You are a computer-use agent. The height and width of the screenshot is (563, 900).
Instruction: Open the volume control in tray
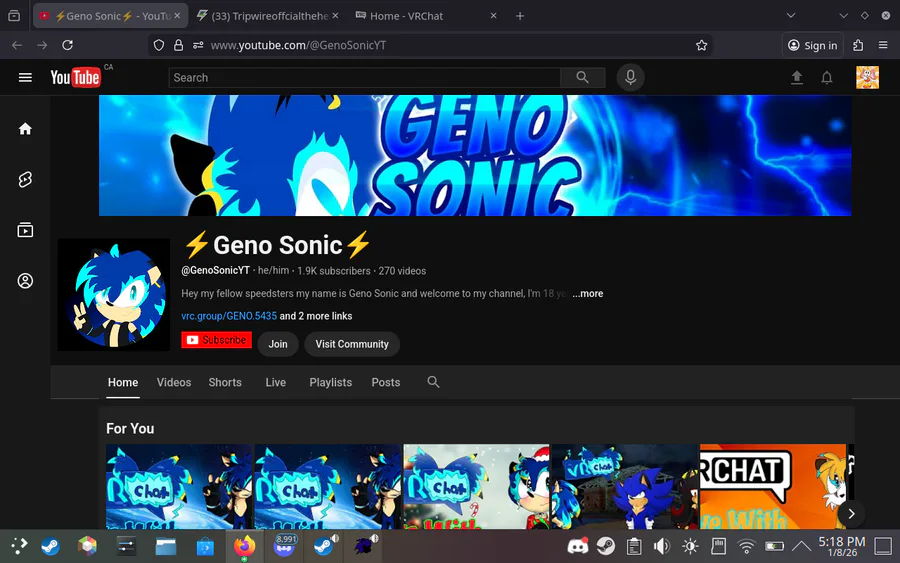point(662,546)
